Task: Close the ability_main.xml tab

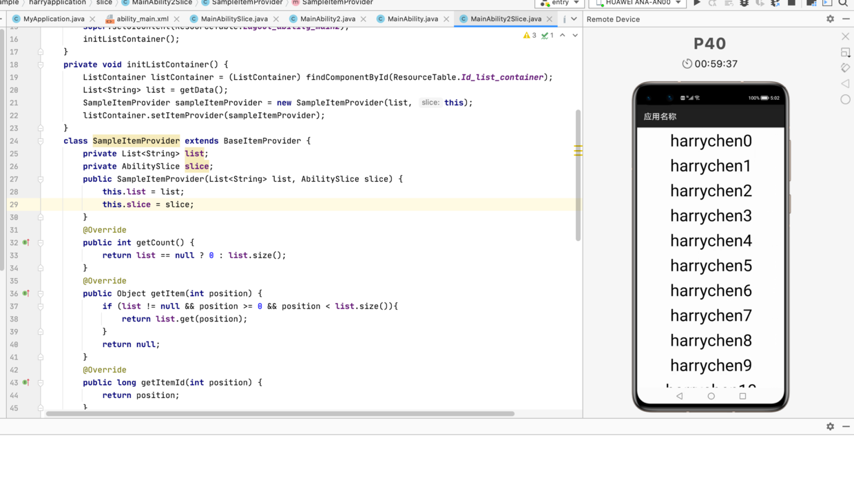Action: point(177,19)
